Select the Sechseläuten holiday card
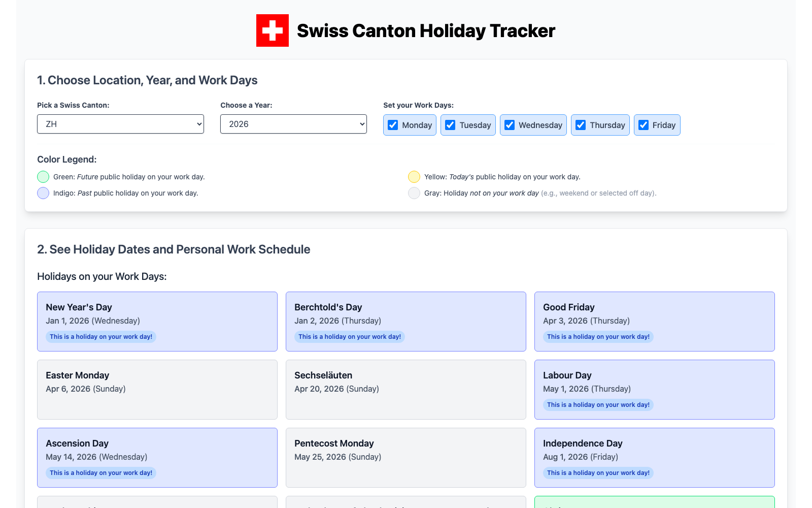812x508 pixels. (x=406, y=390)
